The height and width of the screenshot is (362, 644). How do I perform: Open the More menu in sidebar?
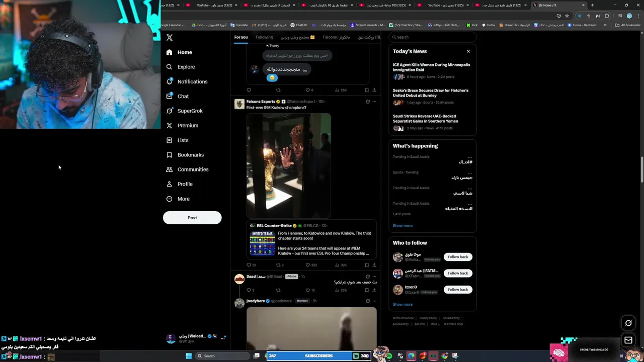178,199
